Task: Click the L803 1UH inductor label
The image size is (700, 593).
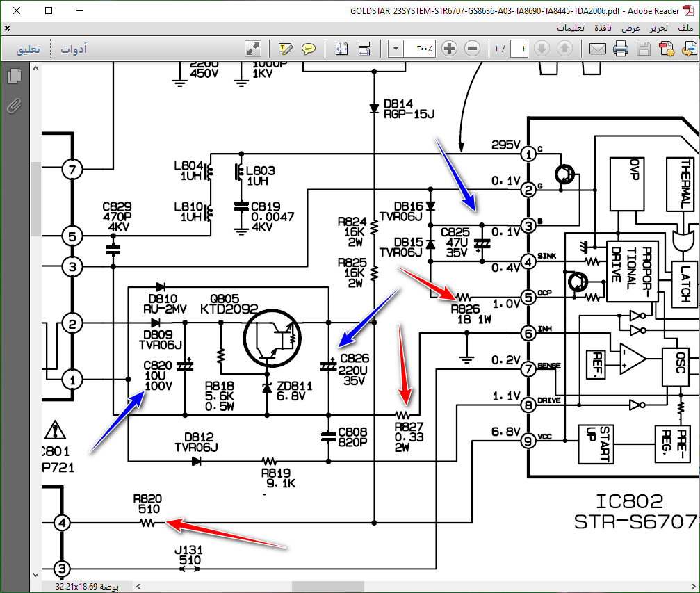Action: coord(261,175)
